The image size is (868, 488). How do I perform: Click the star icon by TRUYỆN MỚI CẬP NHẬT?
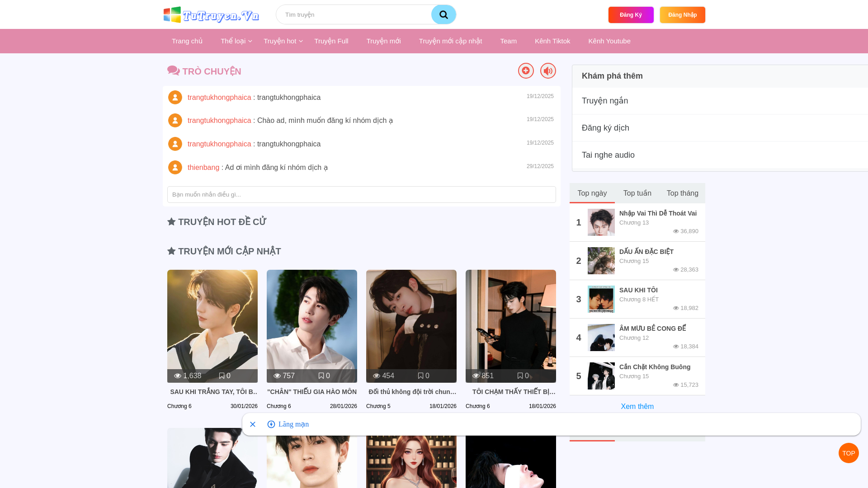[x=171, y=251]
